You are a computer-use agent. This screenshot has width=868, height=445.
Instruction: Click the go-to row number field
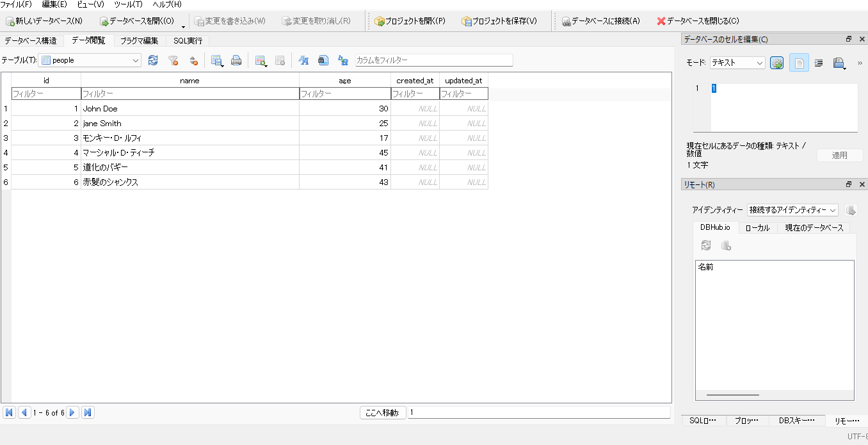coord(539,412)
